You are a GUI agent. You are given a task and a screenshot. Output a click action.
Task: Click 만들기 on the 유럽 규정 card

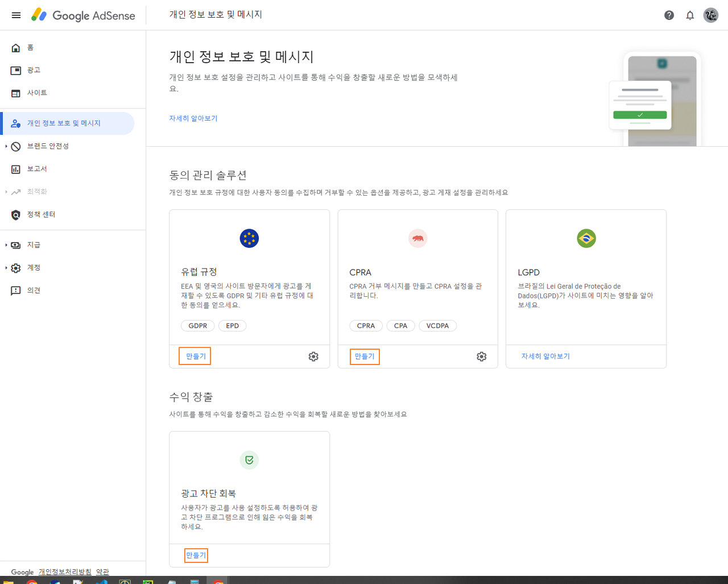pyautogui.click(x=195, y=356)
